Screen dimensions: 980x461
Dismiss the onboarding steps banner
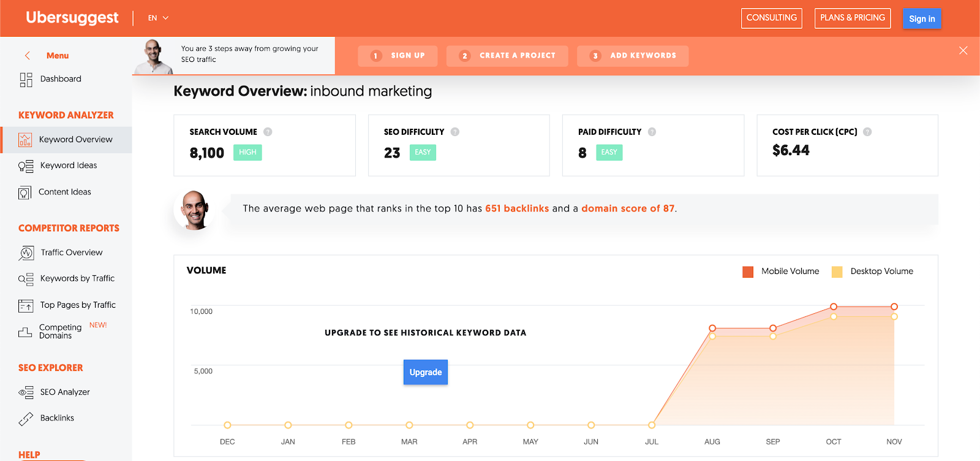coord(963,50)
